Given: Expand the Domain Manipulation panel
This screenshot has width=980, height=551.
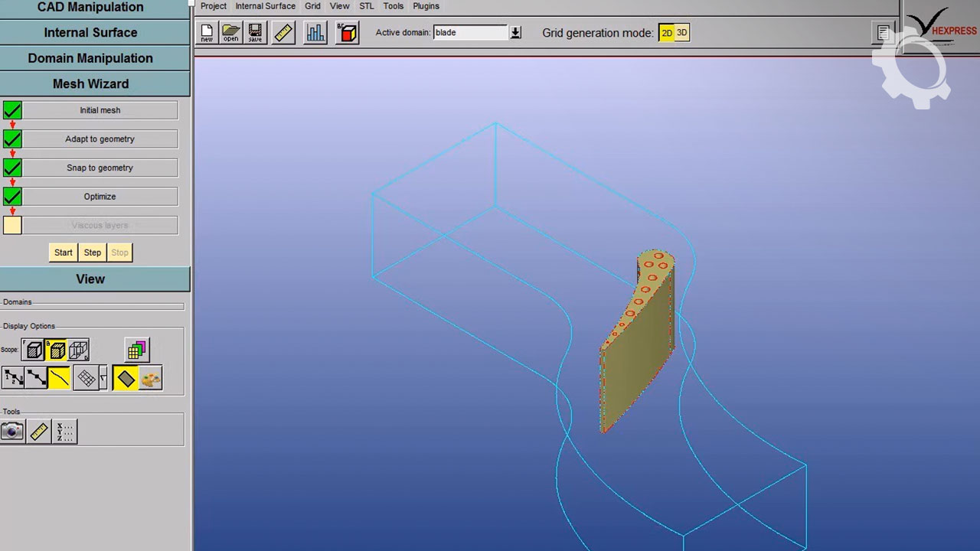Looking at the screenshot, I should 90,58.
